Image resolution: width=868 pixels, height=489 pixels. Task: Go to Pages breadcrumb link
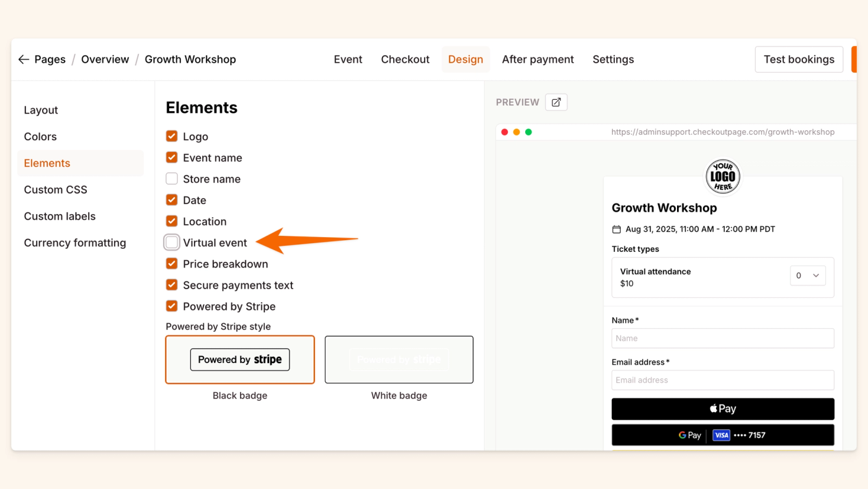pos(50,60)
